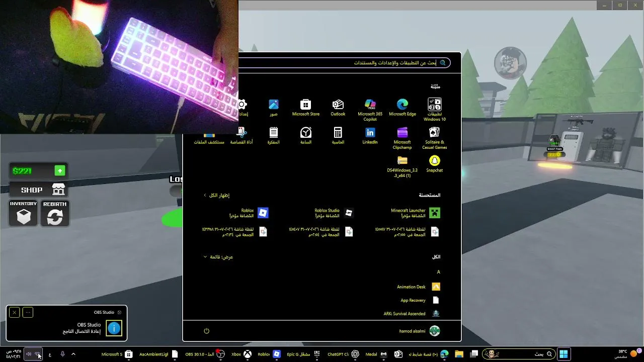The width and height of the screenshot is (644, 362).
Task: Switch to OBS 30.1.0 taskbar window
Action: 205,354
